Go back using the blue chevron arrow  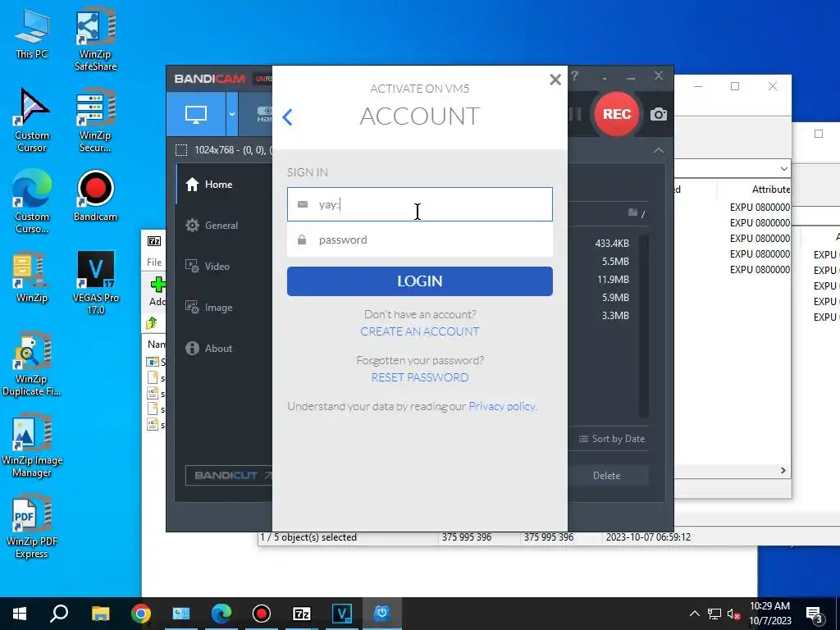[288, 116]
